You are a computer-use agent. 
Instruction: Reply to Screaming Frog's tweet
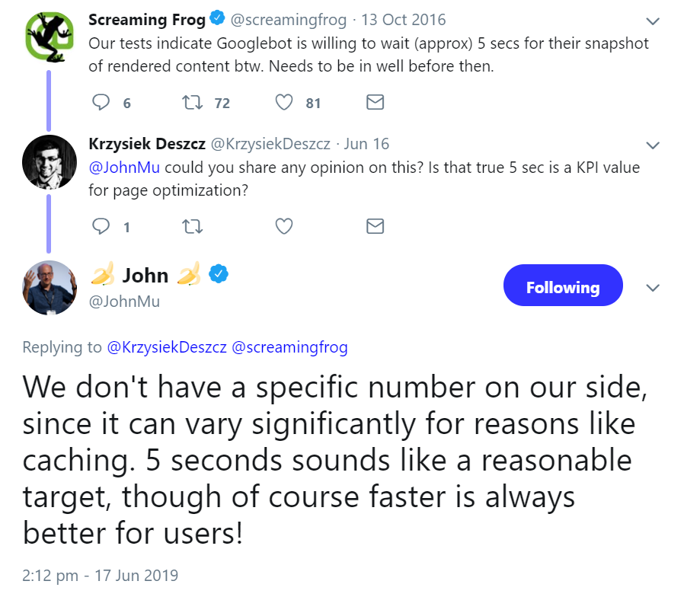point(101,103)
